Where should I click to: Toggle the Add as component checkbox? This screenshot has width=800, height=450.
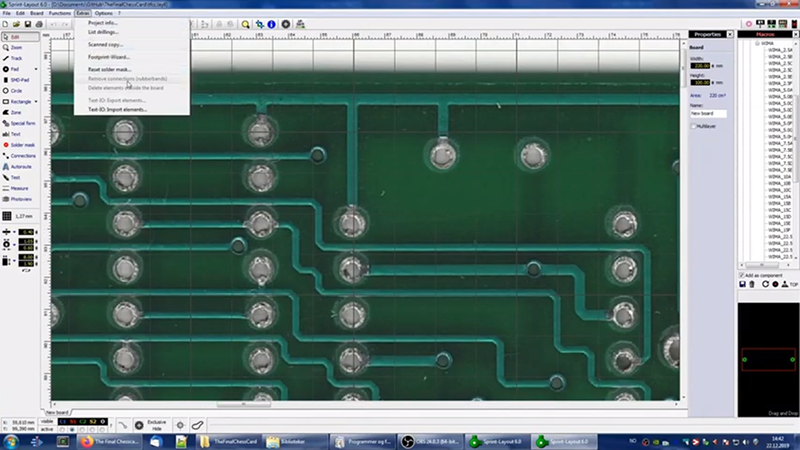tap(744, 275)
